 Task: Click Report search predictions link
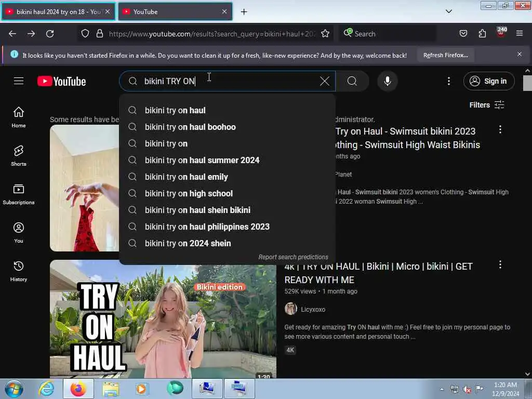coord(293,257)
